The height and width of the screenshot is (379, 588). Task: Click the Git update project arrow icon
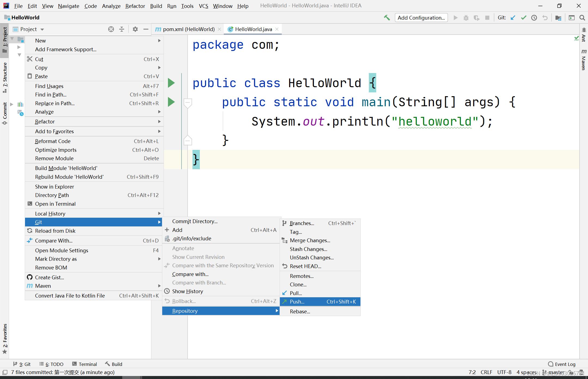[x=513, y=18]
